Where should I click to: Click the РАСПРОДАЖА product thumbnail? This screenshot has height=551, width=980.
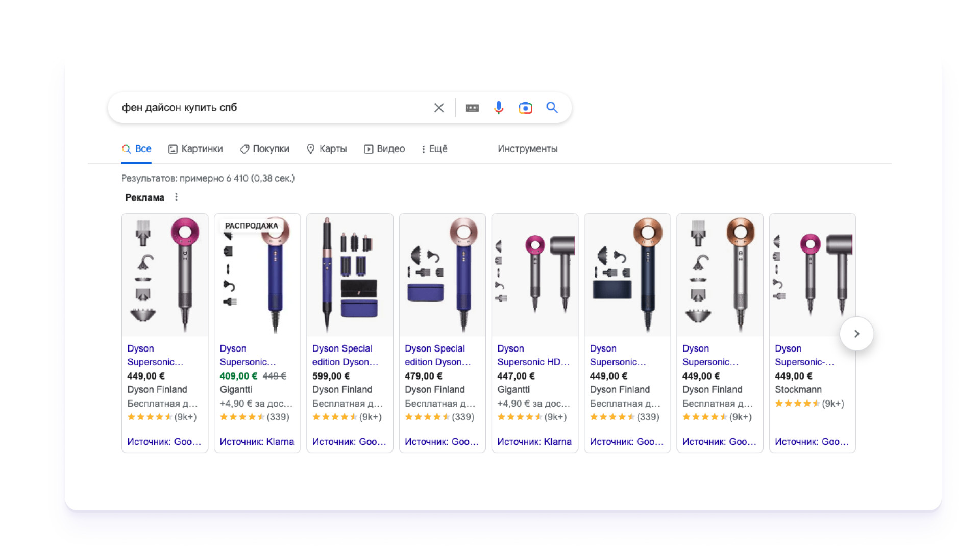tap(257, 275)
